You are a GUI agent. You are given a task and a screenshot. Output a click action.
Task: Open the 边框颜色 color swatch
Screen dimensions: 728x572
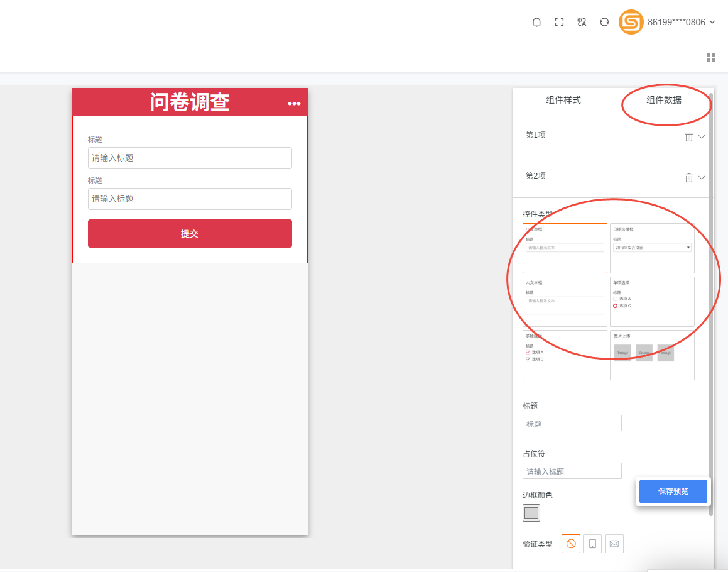[x=531, y=513]
